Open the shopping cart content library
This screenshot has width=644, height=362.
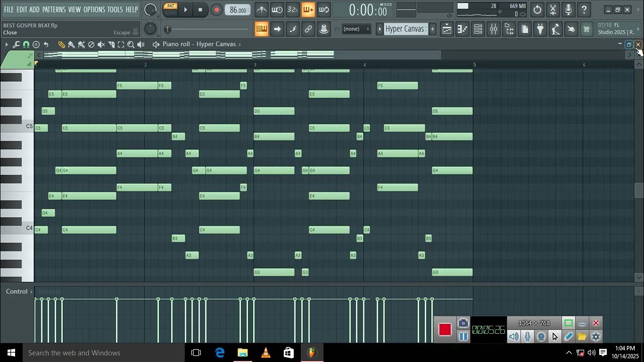(587, 29)
